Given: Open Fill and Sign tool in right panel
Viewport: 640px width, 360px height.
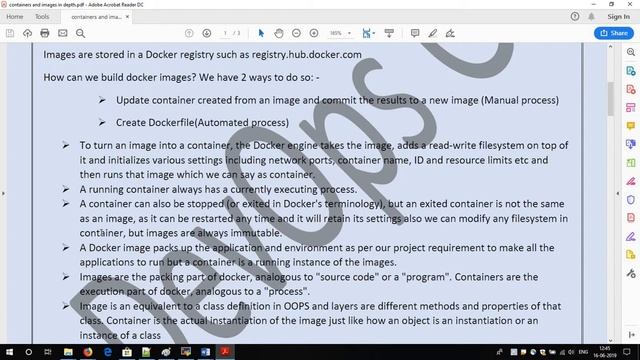Looking at the screenshot, I should coord(631,236).
